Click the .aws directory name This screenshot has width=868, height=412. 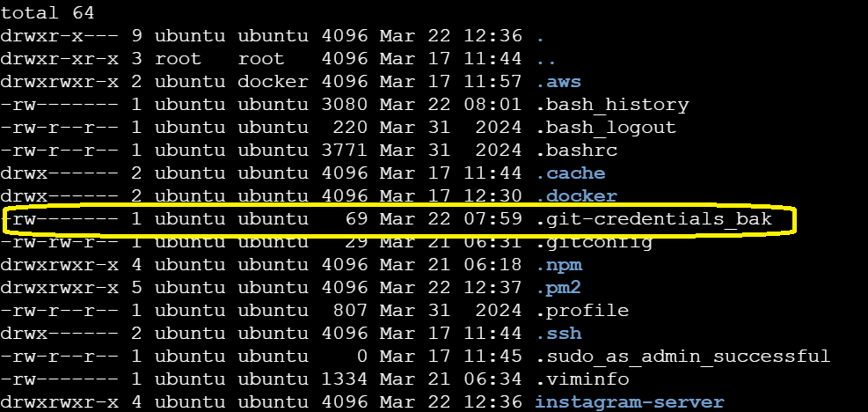[558, 82]
